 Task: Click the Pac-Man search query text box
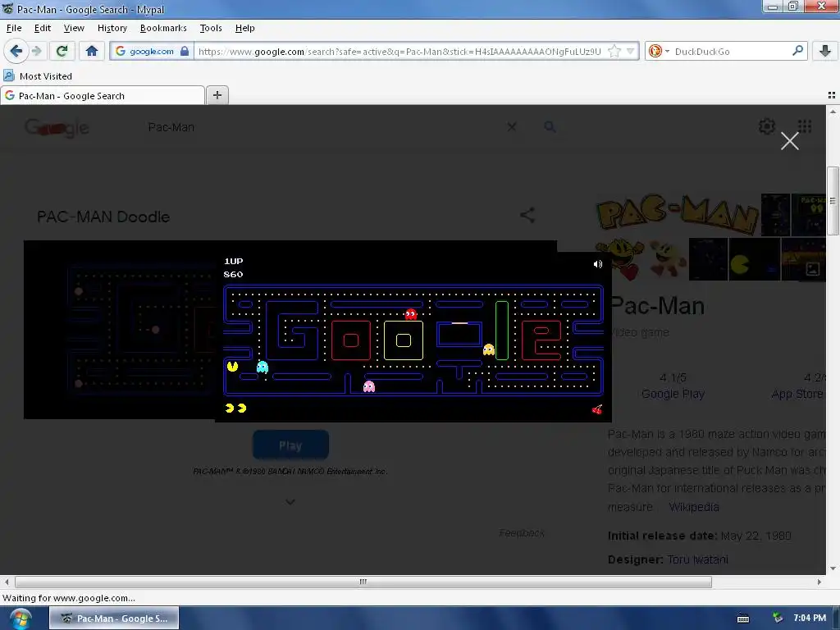point(322,127)
